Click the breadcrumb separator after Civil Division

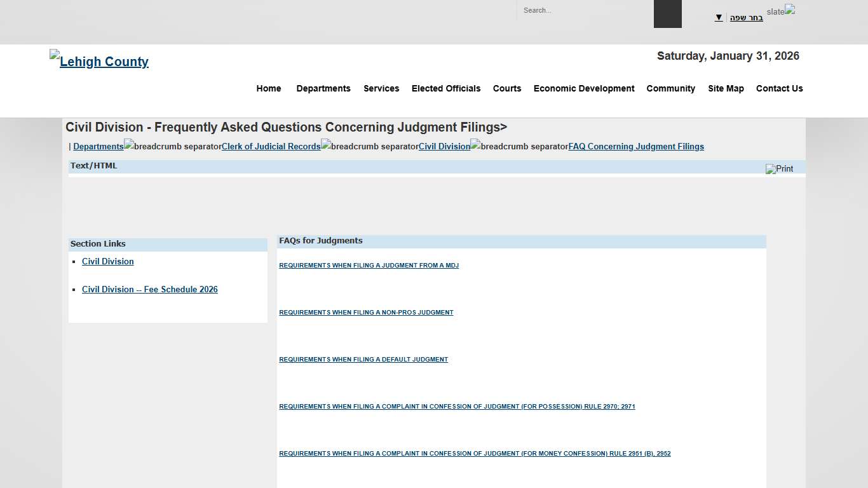(518, 146)
